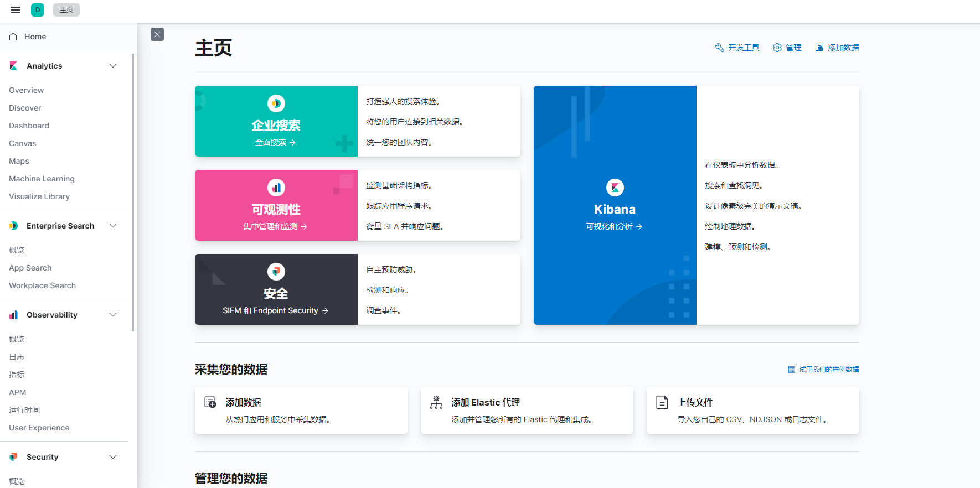
Task: Open Maps
Action: [x=19, y=161]
